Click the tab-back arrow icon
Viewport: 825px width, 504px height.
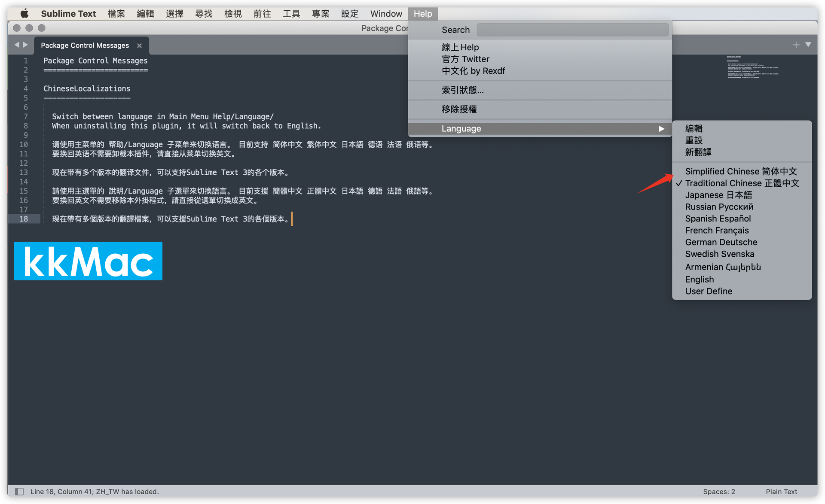(x=17, y=45)
